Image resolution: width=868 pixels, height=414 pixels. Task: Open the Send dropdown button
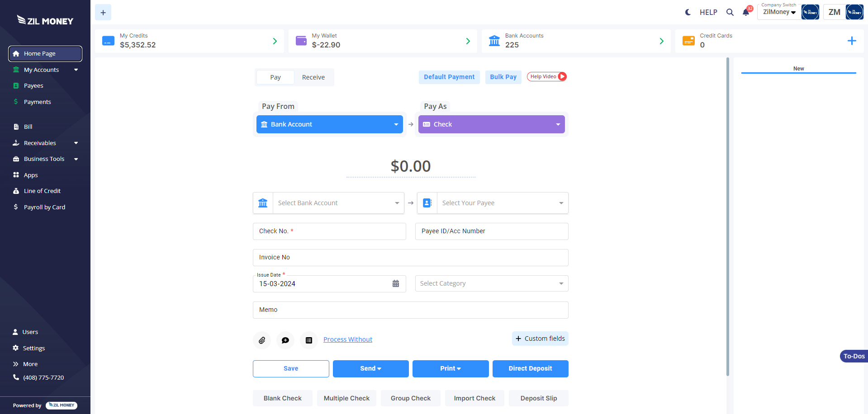pyautogui.click(x=371, y=369)
